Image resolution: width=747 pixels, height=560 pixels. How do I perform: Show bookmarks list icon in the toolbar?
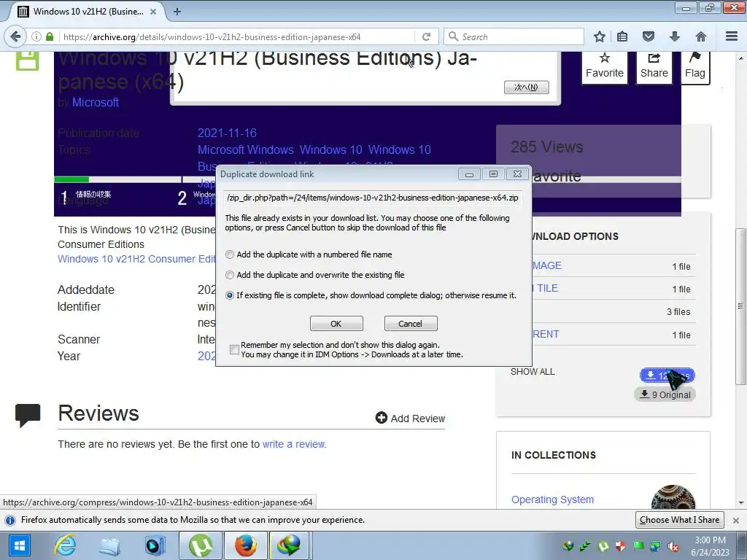[622, 36]
